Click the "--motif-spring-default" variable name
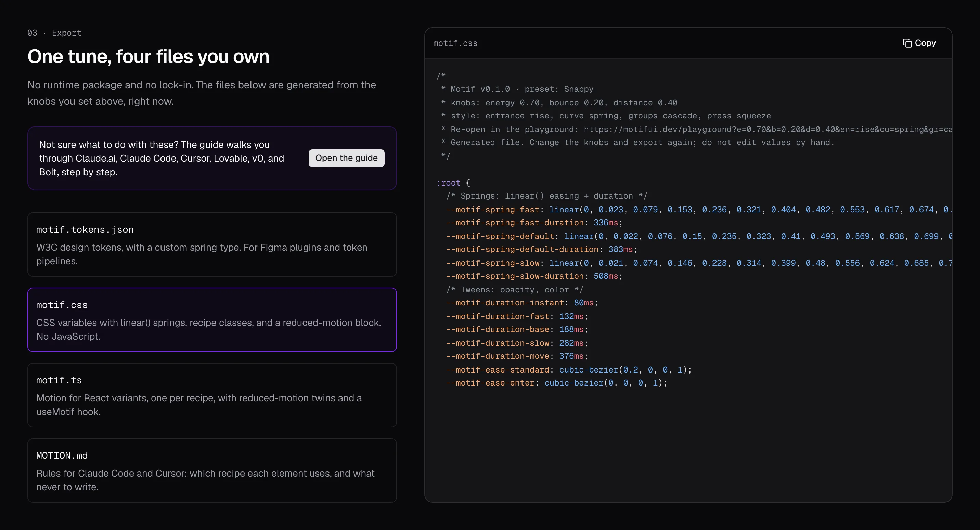Screen dimensions: 980x530 click(x=500, y=237)
